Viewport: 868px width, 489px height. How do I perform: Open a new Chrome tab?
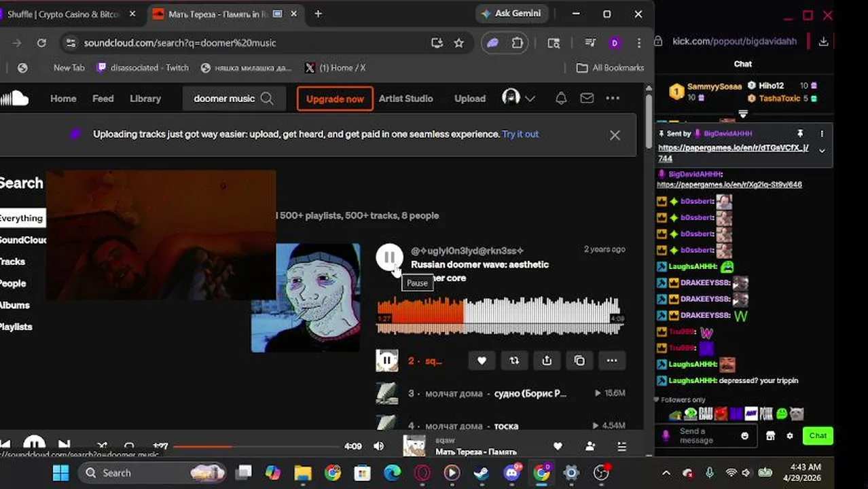[318, 14]
